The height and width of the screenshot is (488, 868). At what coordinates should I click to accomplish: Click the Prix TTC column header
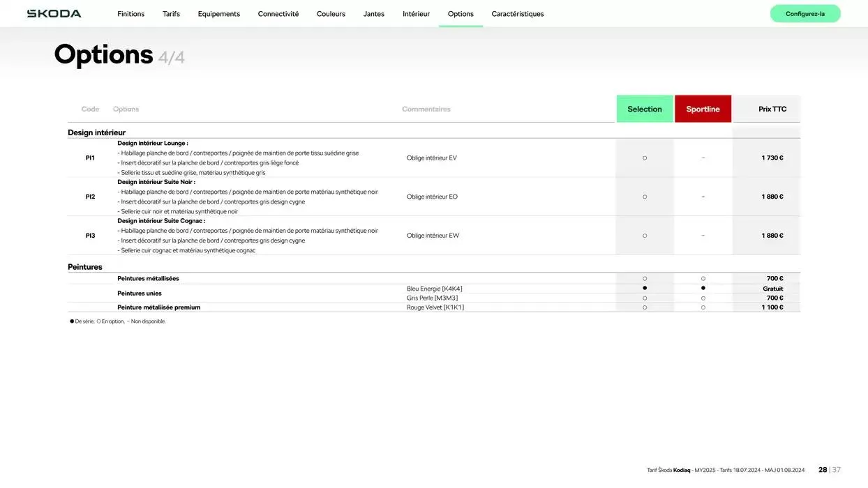772,109
